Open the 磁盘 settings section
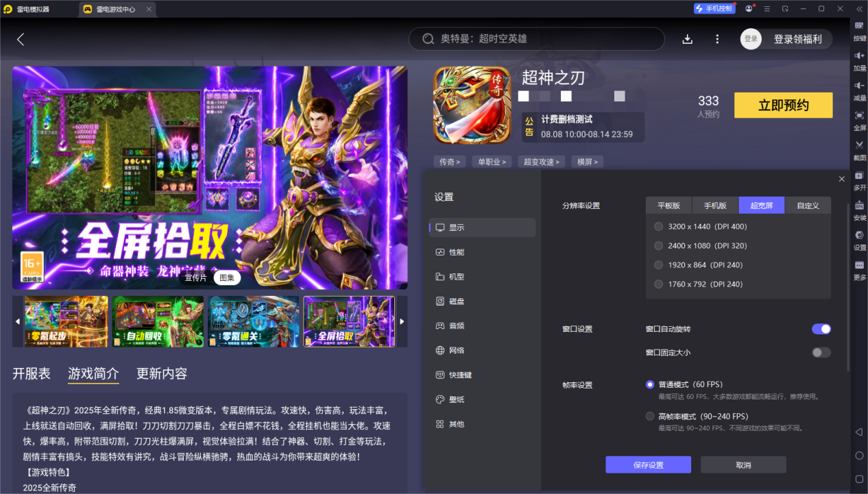The height and width of the screenshot is (494, 868). [x=482, y=301]
